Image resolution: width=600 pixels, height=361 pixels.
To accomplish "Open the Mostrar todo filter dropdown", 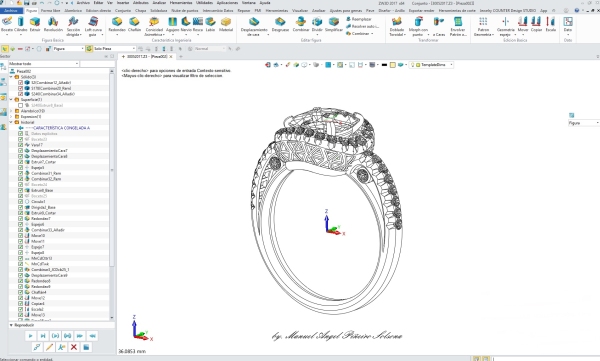I will click(x=44, y=64).
